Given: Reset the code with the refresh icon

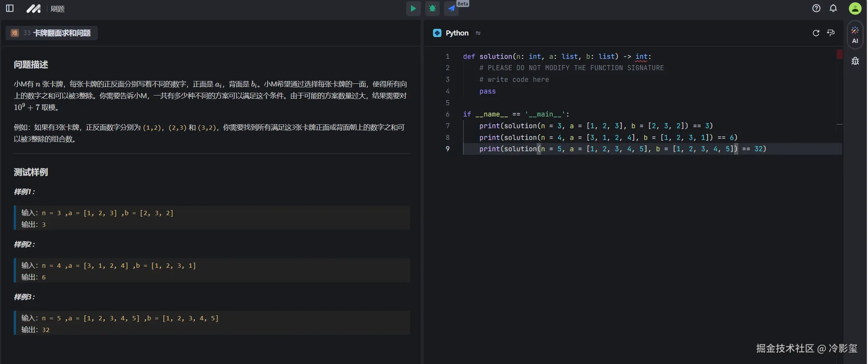Looking at the screenshot, I should (x=816, y=33).
